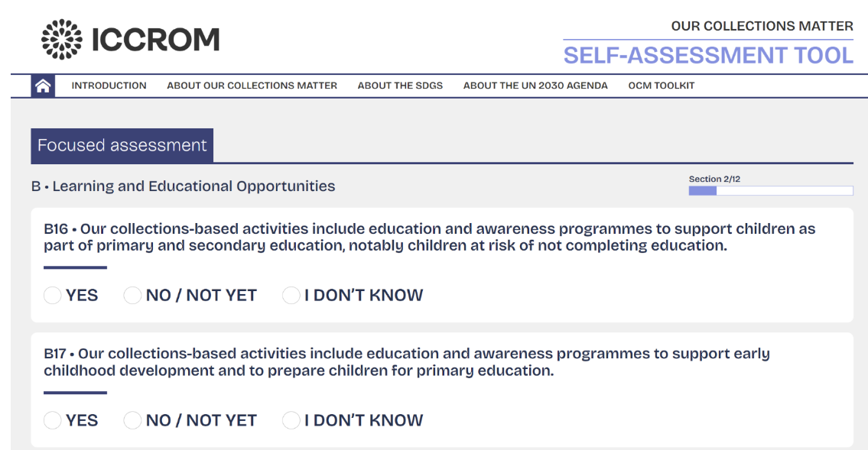Click the ICCROM logo
Viewport: 868px width, 450px height.
pyautogui.click(x=130, y=39)
